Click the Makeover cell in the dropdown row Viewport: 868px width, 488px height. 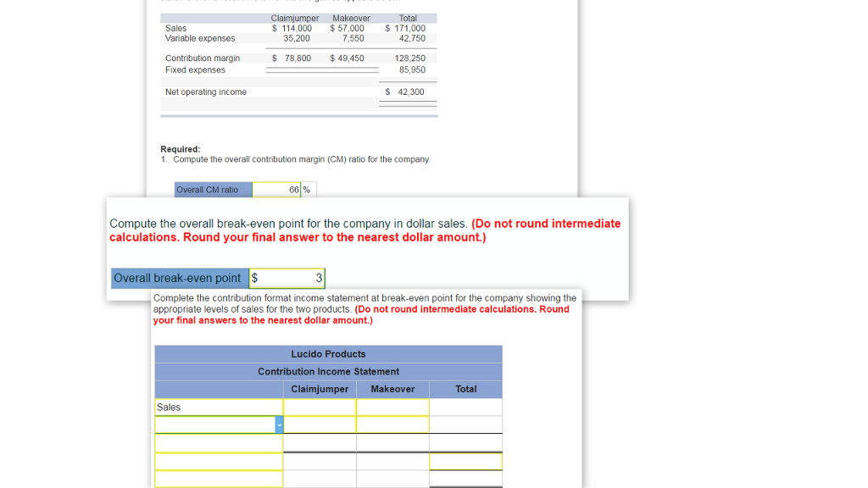[392, 425]
